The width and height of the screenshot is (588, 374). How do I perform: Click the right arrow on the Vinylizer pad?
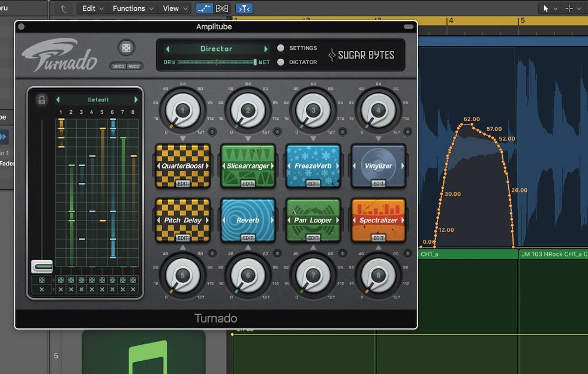coord(403,165)
